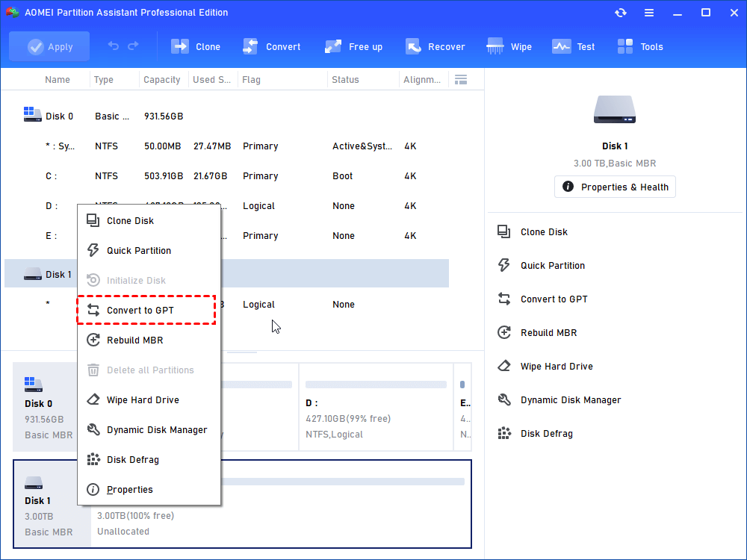Sort by the Name column header
The image size is (747, 560).
(58, 80)
